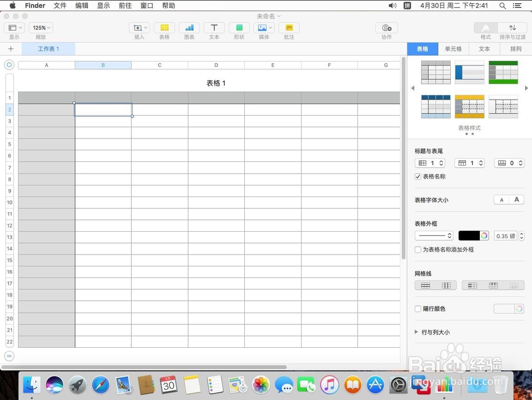The height and width of the screenshot is (400, 532).
Task: Uncheck the 表格名称 table name checkbox
Action: (x=418, y=176)
